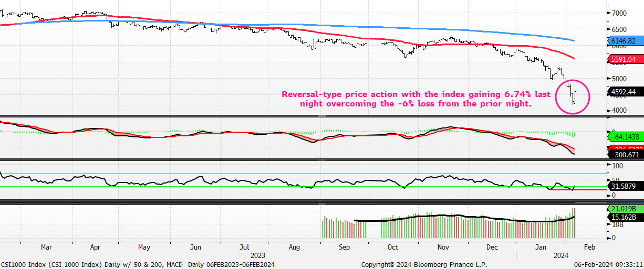This screenshot has height=269, width=644.
Task: Click the red 5591.04 moving average label
Action: coord(624,60)
